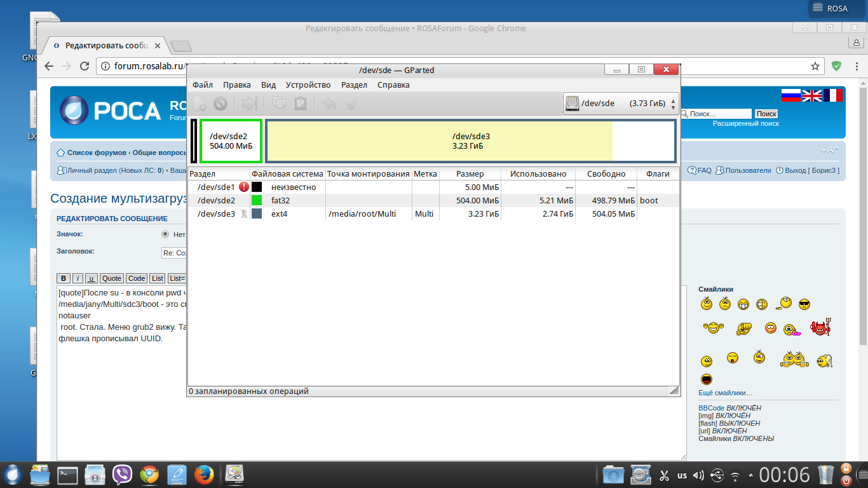The height and width of the screenshot is (488, 868).
Task: Click the Wi-Fi network icon in system tray
Action: pyautogui.click(x=735, y=475)
